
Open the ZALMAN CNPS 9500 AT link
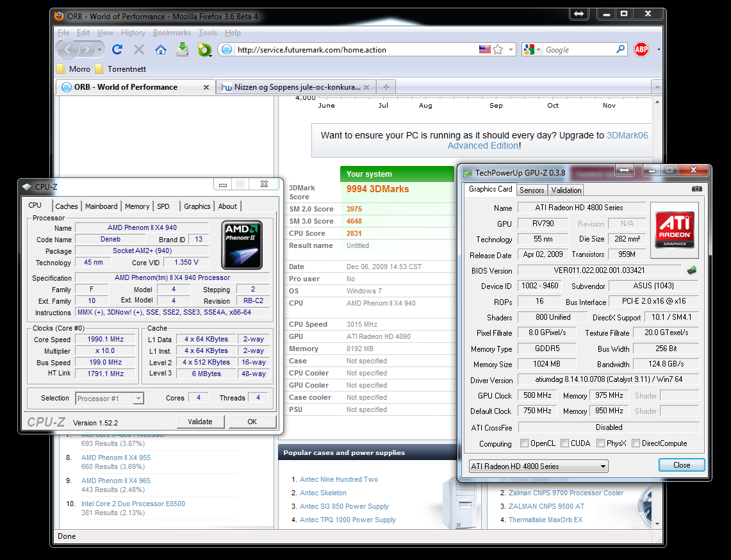[x=546, y=506]
